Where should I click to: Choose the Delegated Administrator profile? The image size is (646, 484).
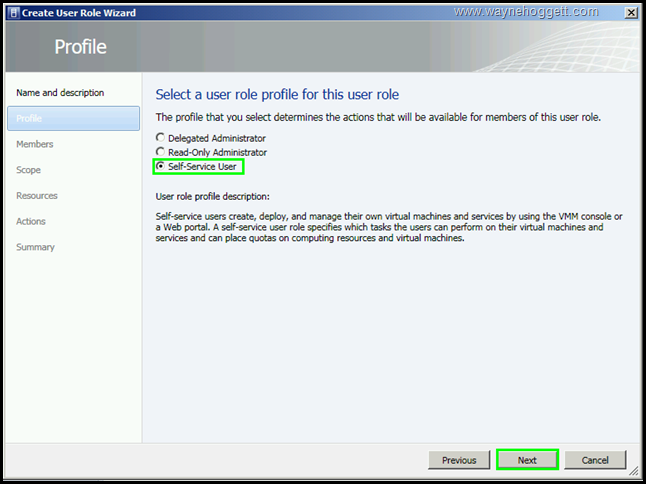click(160, 138)
